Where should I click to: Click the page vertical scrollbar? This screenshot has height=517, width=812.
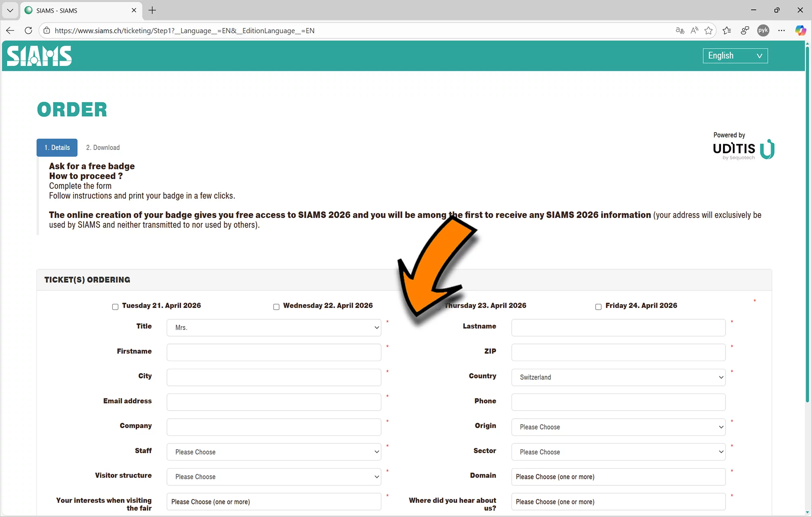(x=807, y=223)
